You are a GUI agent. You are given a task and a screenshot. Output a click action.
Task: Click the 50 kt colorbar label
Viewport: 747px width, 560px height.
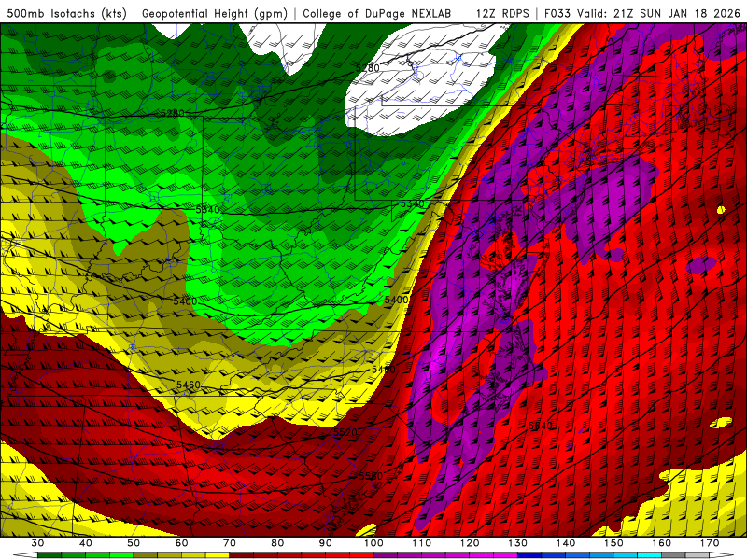coord(134,543)
